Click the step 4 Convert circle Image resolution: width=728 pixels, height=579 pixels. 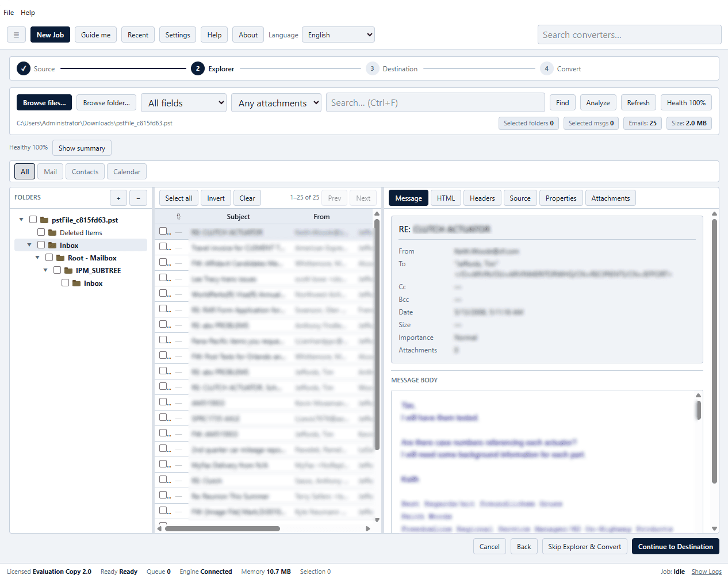point(546,68)
